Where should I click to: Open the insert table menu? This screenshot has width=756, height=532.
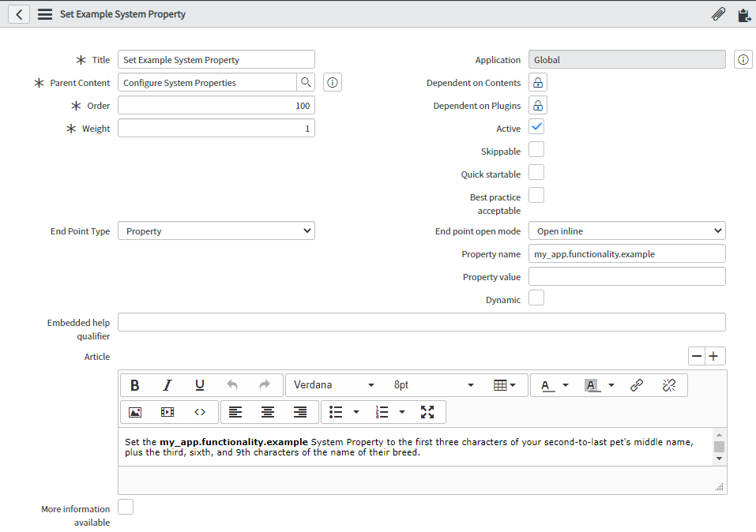pyautogui.click(x=504, y=385)
